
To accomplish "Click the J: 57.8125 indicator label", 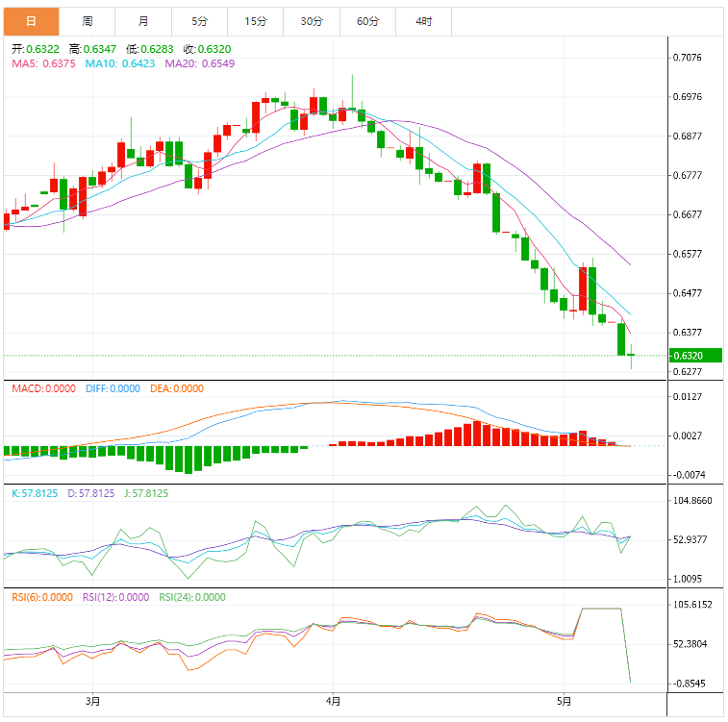I will tap(146, 493).
